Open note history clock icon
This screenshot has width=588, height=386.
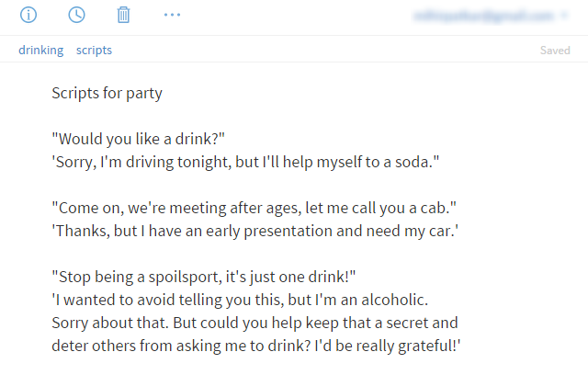tap(76, 15)
